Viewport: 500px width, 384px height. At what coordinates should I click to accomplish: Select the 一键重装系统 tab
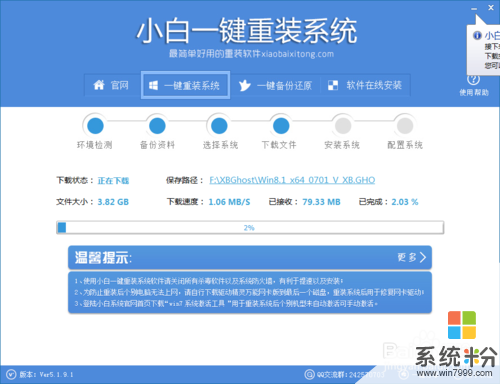tap(185, 85)
